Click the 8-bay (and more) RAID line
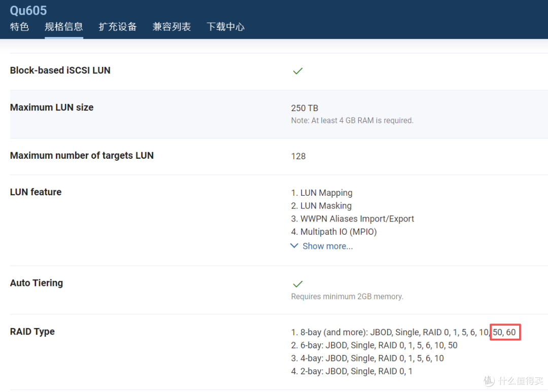 403,332
